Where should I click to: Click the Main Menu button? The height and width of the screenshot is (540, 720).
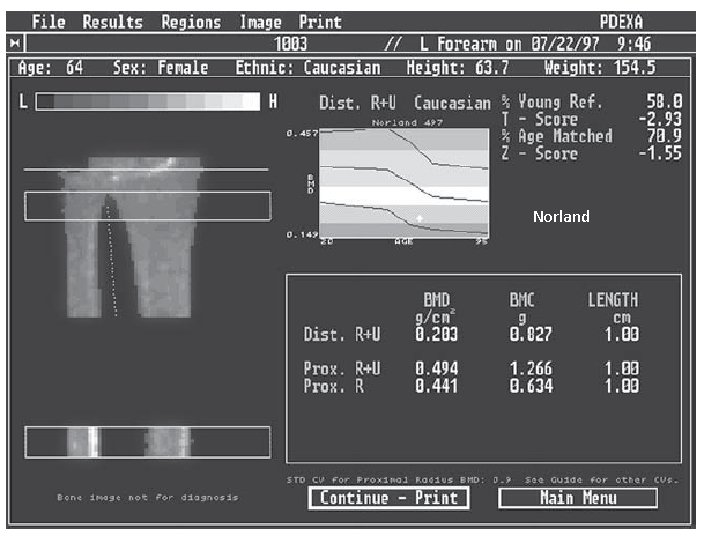tap(578, 498)
